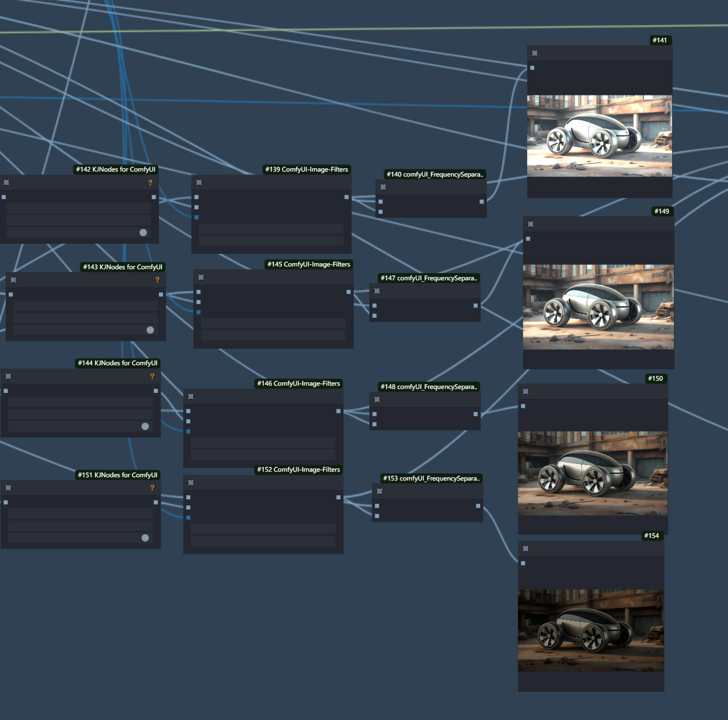The image size is (728, 720).
Task: Open help question mark on node #143
Action: 157,280
